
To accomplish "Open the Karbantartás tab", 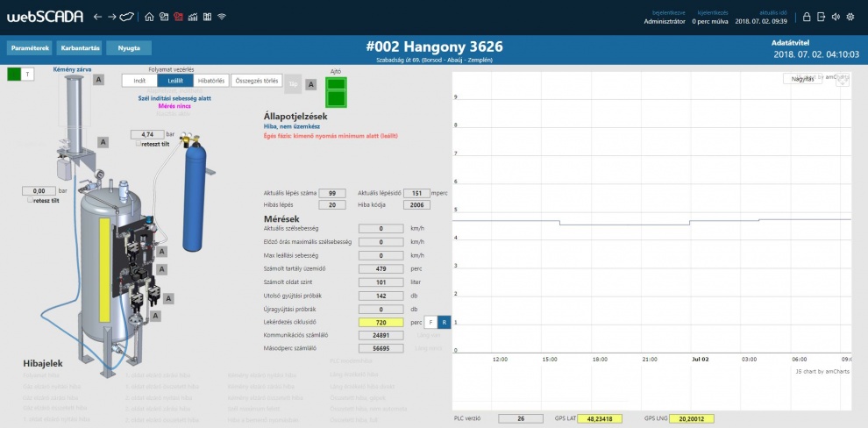I will 80,48.
